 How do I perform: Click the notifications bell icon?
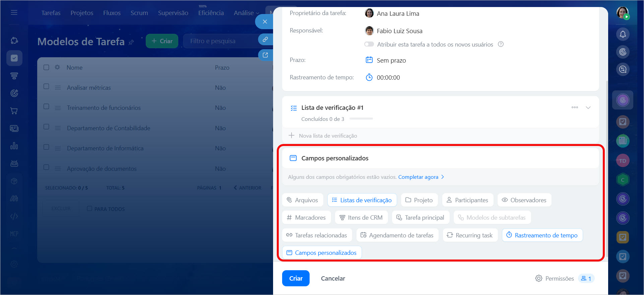point(623,34)
